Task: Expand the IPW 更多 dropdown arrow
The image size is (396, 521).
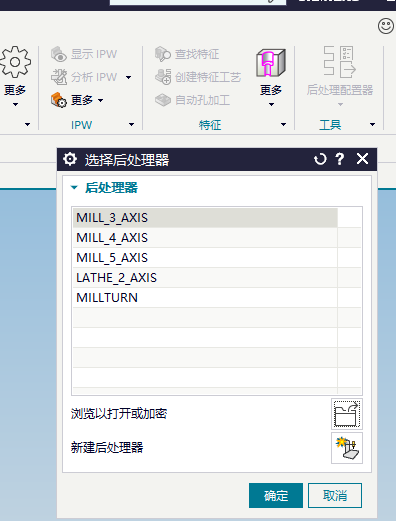Action: tap(100, 100)
